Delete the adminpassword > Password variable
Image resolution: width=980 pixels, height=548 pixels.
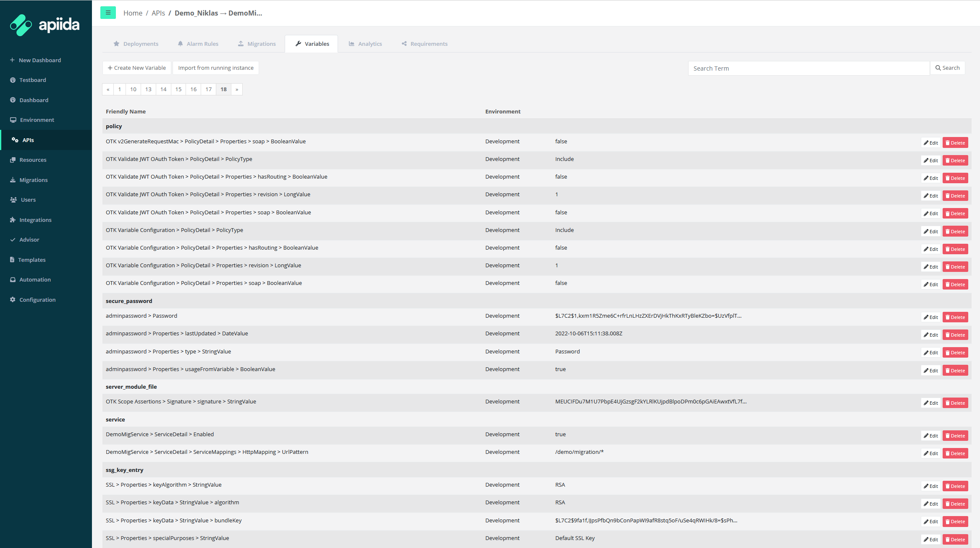955,317
